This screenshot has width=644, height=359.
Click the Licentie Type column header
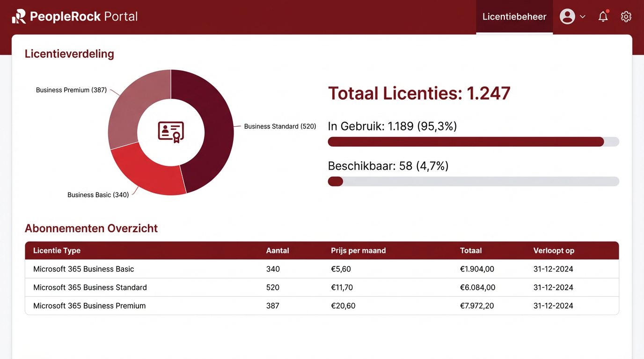click(57, 251)
